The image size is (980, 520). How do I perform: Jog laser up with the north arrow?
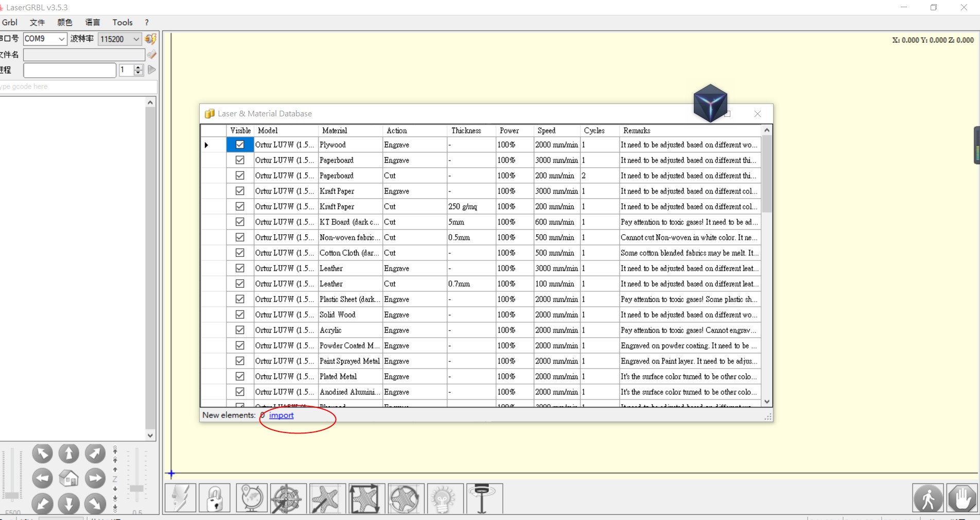coord(68,454)
